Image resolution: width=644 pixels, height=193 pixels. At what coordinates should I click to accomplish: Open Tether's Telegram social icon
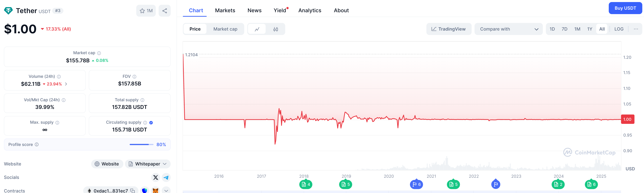(166, 178)
